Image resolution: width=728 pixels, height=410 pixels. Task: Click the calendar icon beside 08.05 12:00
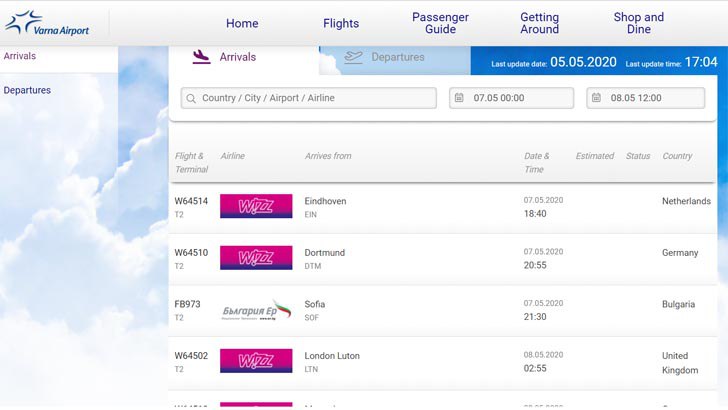pyautogui.click(x=596, y=98)
